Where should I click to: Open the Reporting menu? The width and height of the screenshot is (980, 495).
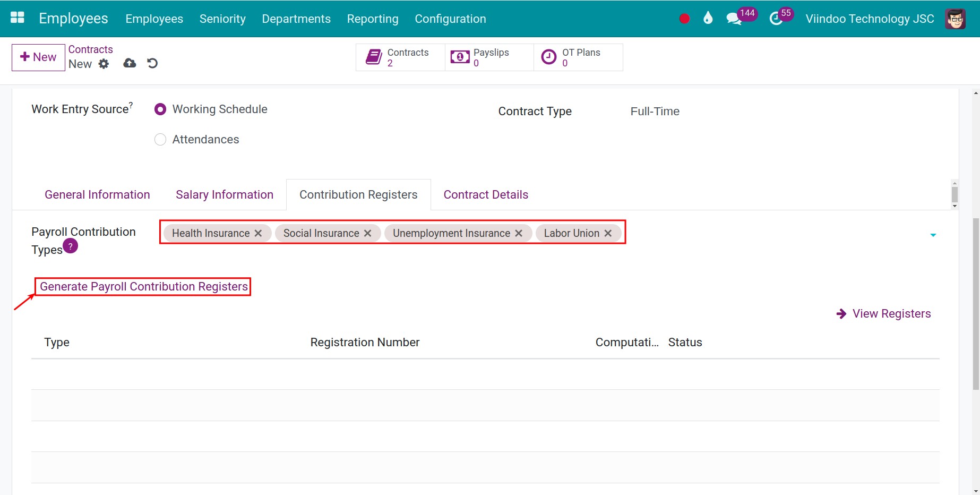point(373,19)
